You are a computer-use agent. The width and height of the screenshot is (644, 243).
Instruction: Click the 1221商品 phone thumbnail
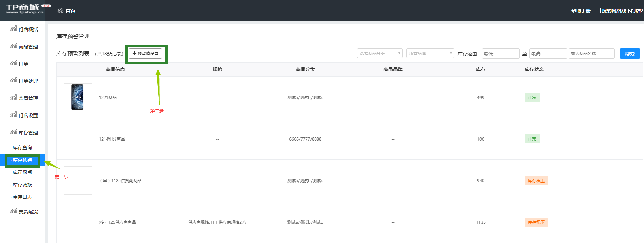pyautogui.click(x=77, y=97)
